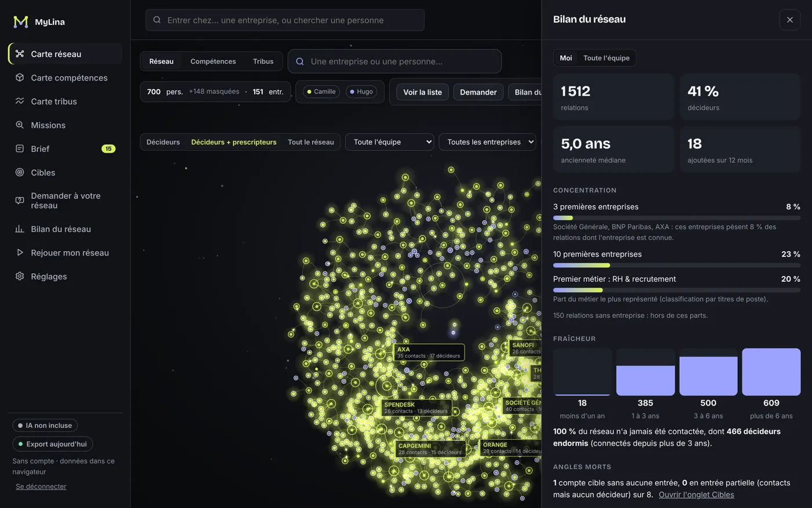Click the 10 premières entreprises progress bar
This screenshot has height=508, width=812.
coord(676,266)
